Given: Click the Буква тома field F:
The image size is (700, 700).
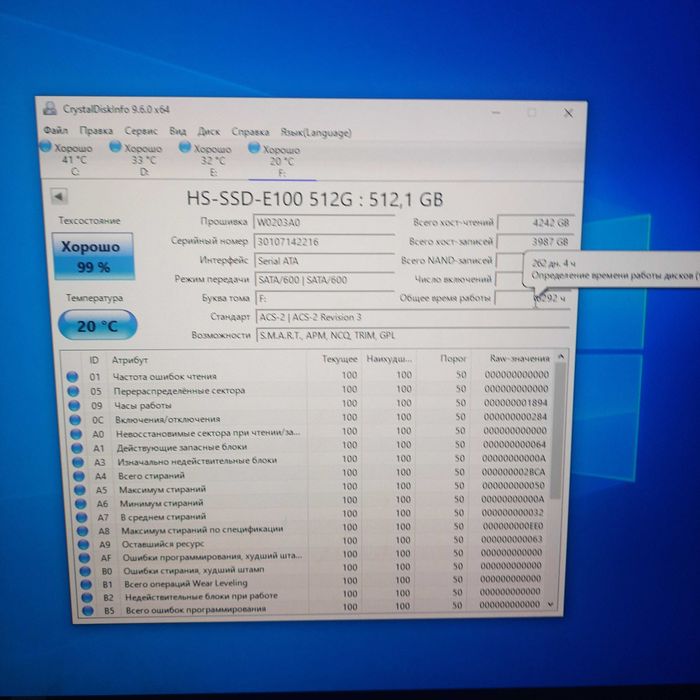Looking at the screenshot, I should [x=325, y=298].
